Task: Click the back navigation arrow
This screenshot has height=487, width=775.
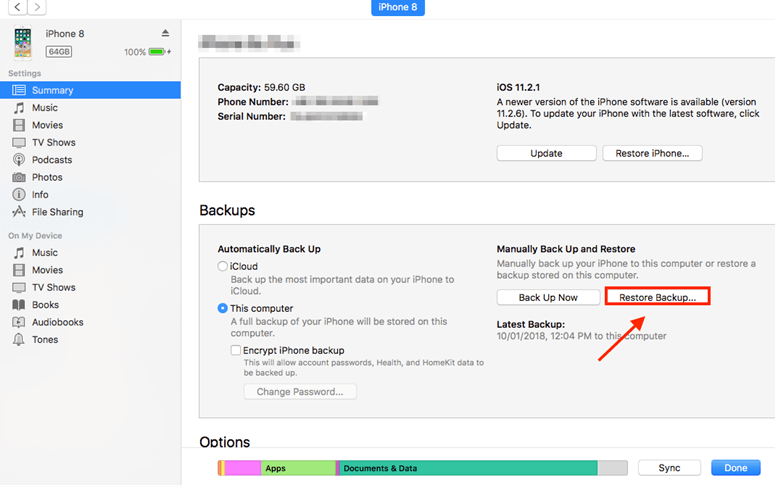Action: (17, 7)
